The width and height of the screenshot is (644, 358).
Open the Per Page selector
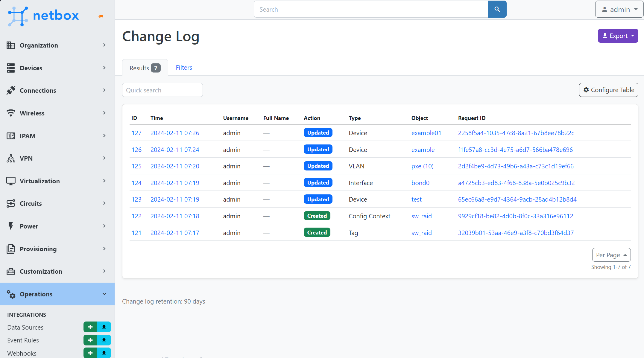(x=611, y=255)
